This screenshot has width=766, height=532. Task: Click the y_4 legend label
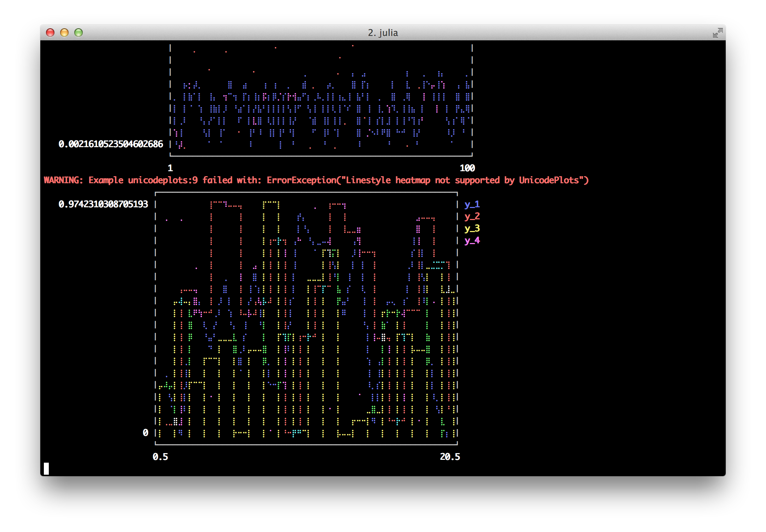pyautogui.click(x=472, y=240)
